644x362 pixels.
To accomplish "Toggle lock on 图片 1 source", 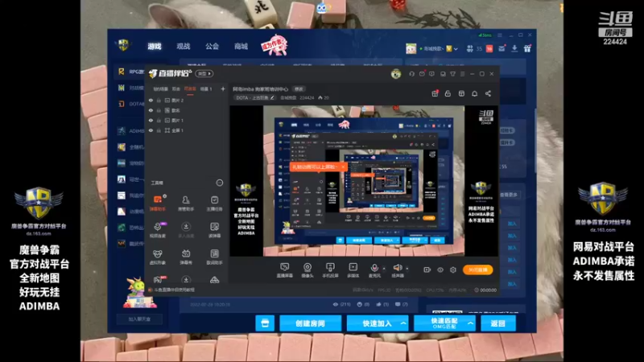I will click(159, 120).
